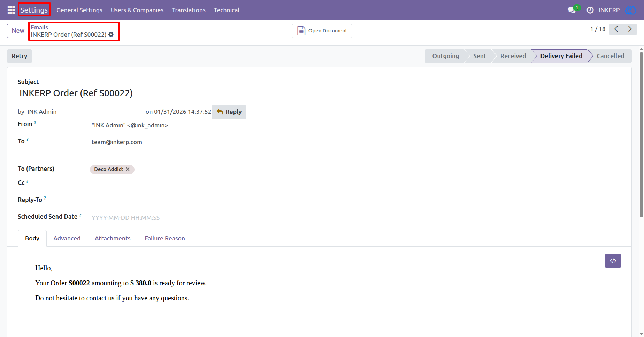
Task: Open the conversations chat icon
Action: coord(572,10)
